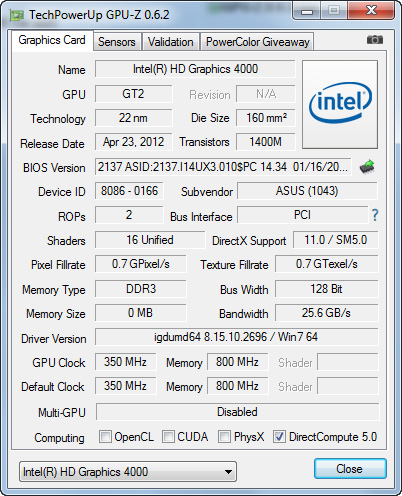Enable the OpenCL checkbox

[x=105, y=436]
